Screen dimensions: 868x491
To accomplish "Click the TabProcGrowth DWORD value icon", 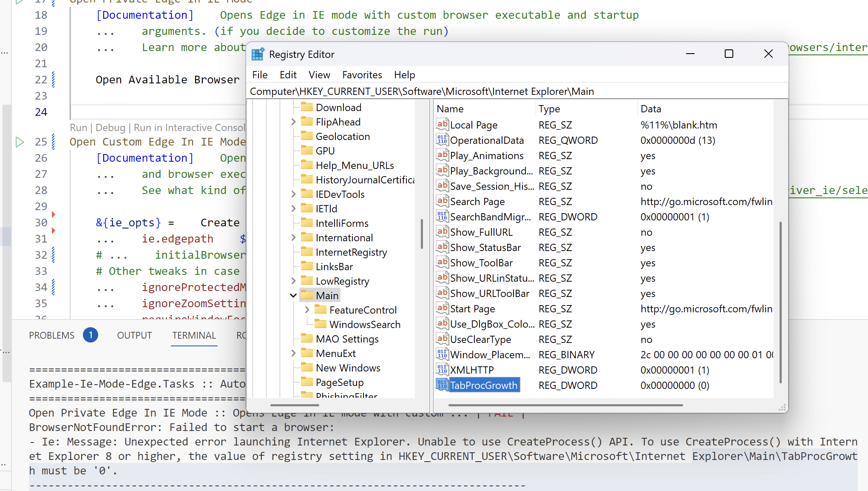I will tap(442, 385).
